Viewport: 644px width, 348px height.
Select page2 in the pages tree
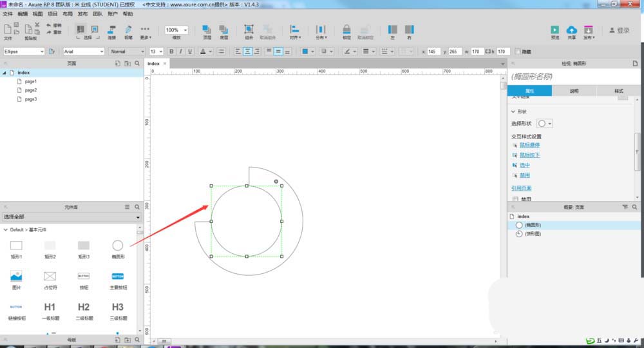[31, 90]
